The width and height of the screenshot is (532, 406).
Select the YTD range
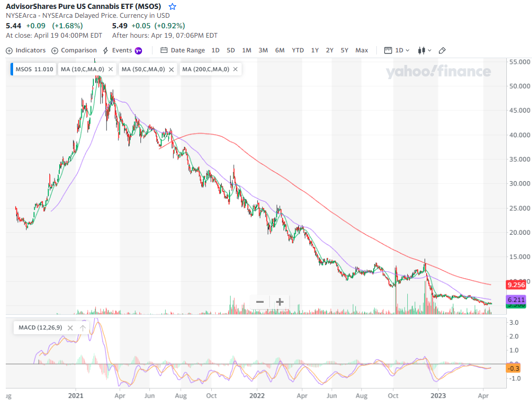coord(298,50)
